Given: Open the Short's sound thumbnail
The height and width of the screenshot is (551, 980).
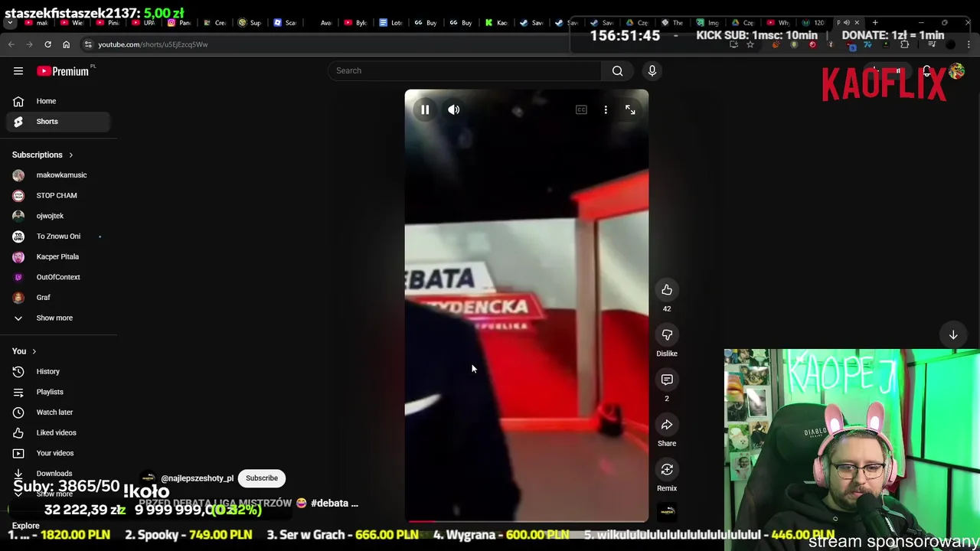Looking at the screenshot, I should click(x=667, y=510).
